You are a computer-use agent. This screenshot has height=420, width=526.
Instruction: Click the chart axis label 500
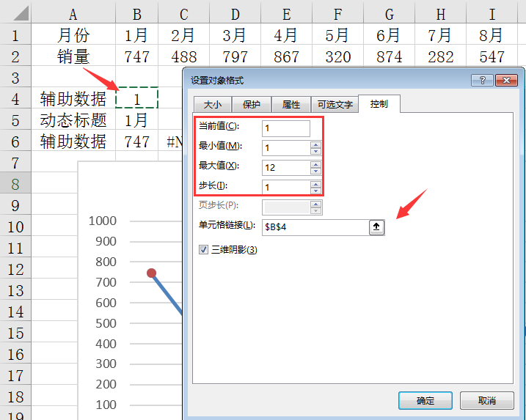(x=106, y=323)
